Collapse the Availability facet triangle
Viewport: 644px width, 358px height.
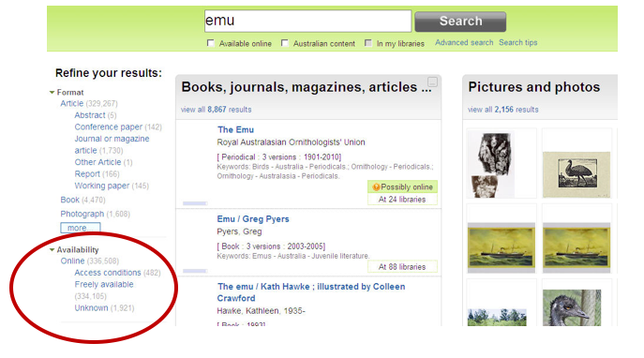pyautogui.click(x=52, y=249)
